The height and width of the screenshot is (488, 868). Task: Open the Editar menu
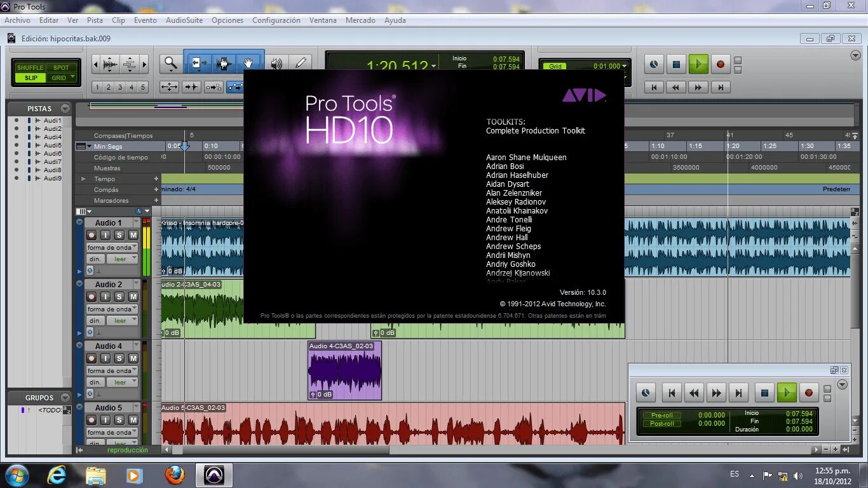pos(49,20)
